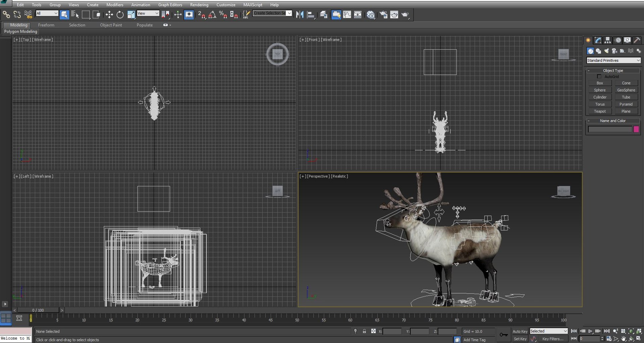Click the Render Production teapot icon
644x343 pixels.
click(405, 14)
